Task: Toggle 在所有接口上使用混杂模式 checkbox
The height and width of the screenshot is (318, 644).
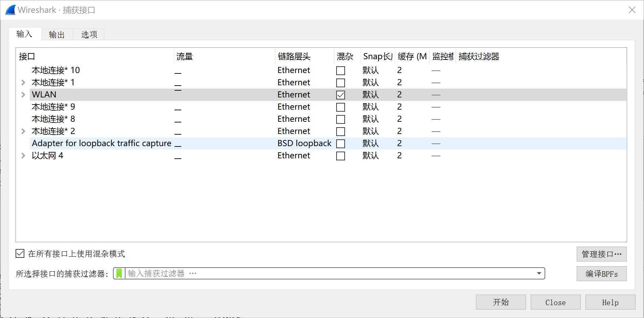Action: point(20,254)
